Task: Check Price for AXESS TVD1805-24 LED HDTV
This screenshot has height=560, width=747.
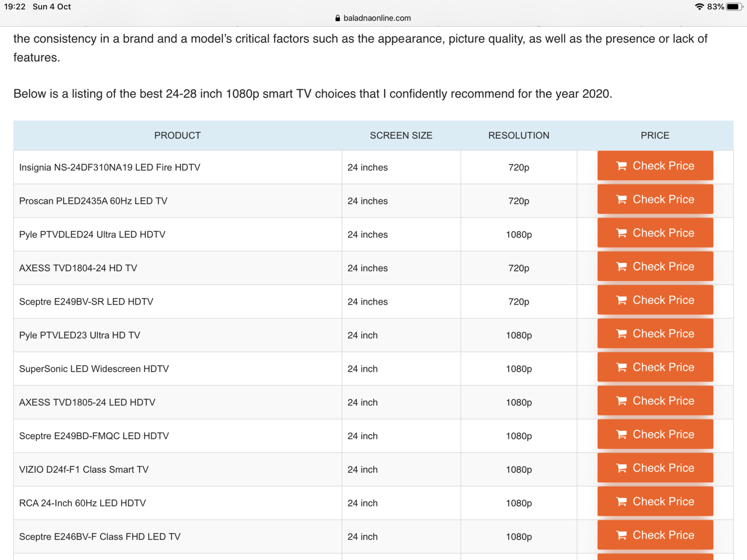Action: tap(655, 401)
